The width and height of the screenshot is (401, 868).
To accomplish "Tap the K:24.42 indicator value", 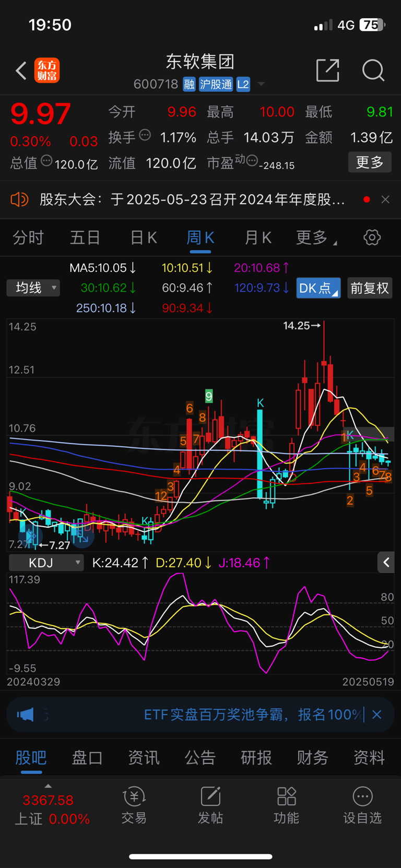I will coord(120,563).
